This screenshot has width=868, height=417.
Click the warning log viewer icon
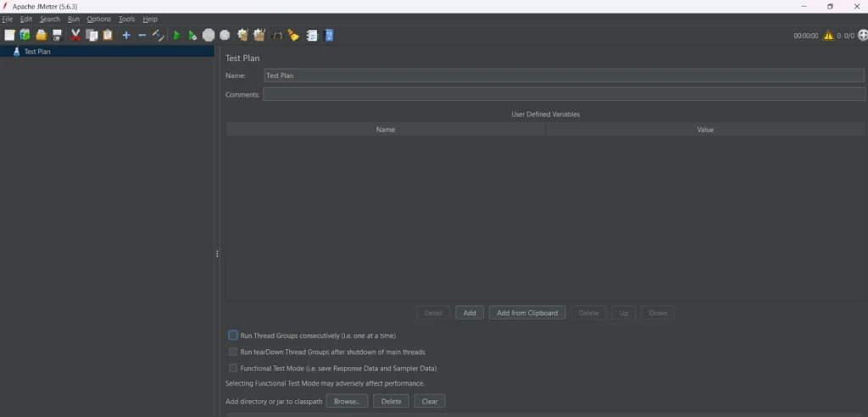pos(828,36)
